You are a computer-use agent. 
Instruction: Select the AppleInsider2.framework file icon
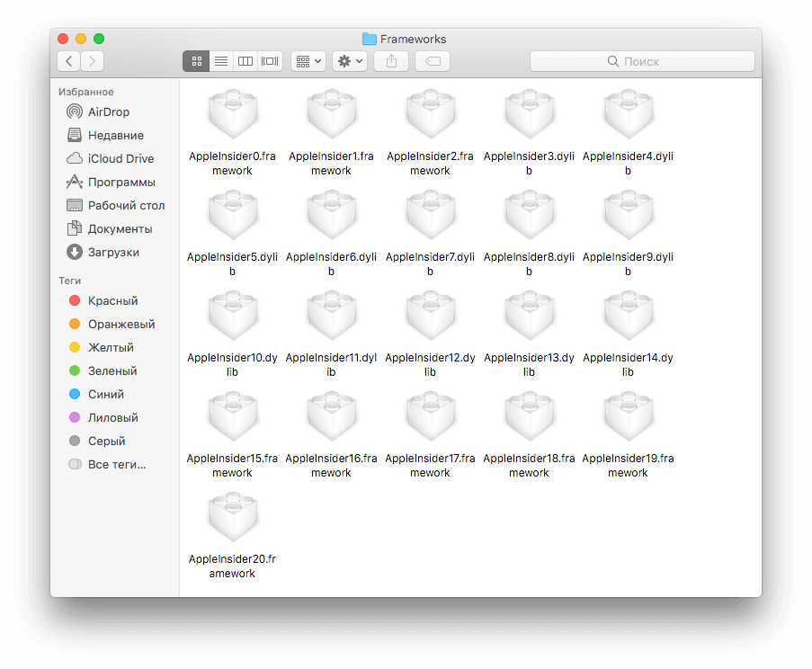[431, 114]
